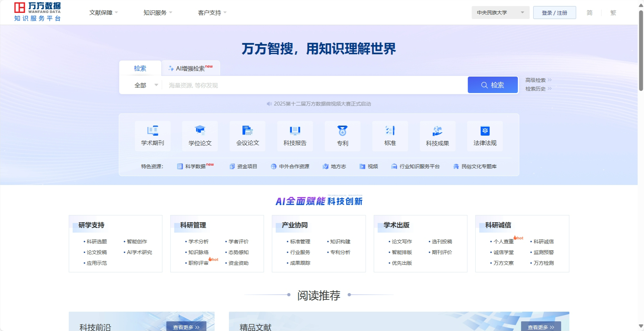Open 资金资助 link
This screenshot has width=644, height=331.
click(x=239, y=263)
